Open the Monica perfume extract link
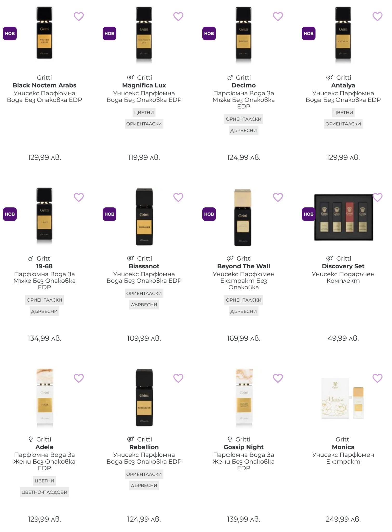Screen dimensions: 392x532 (x=343, y=447)
